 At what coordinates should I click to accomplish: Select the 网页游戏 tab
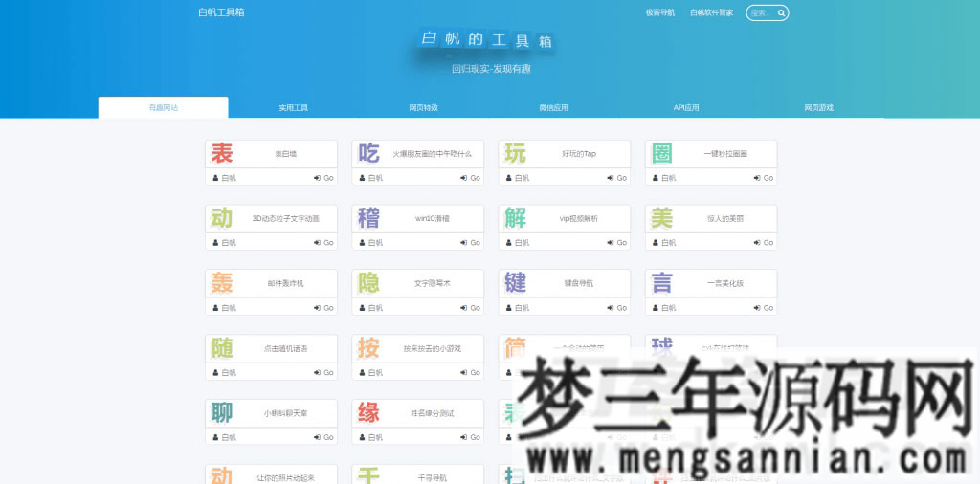(x=818, y=107)
